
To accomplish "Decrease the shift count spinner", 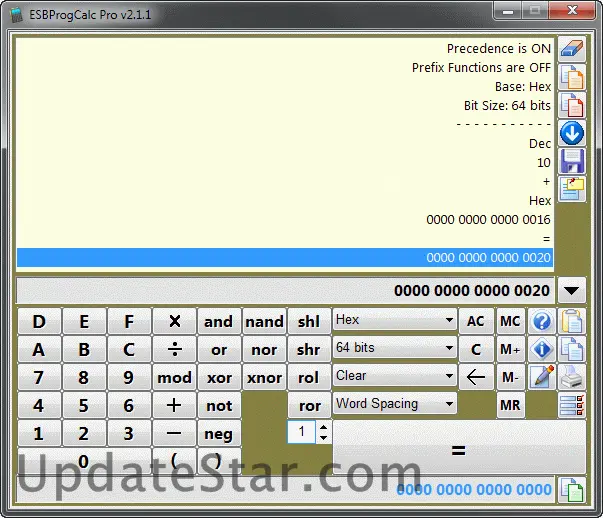I will coord(323,438).
